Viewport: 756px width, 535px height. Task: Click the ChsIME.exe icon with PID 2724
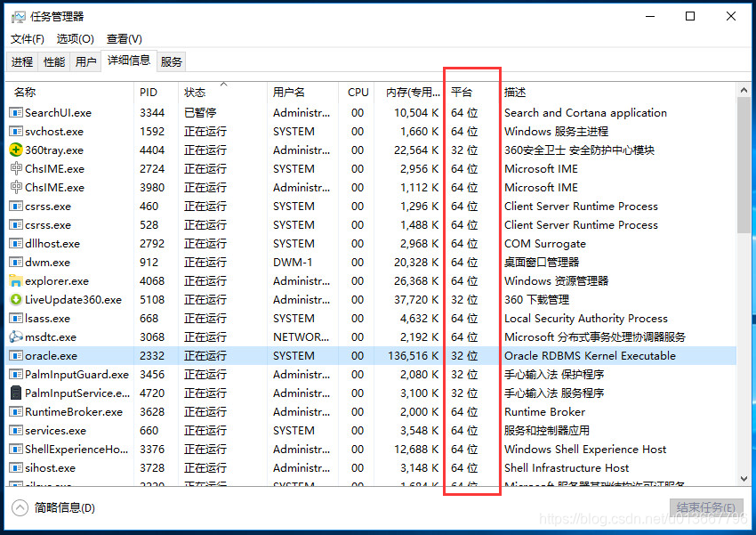[16, 168]
